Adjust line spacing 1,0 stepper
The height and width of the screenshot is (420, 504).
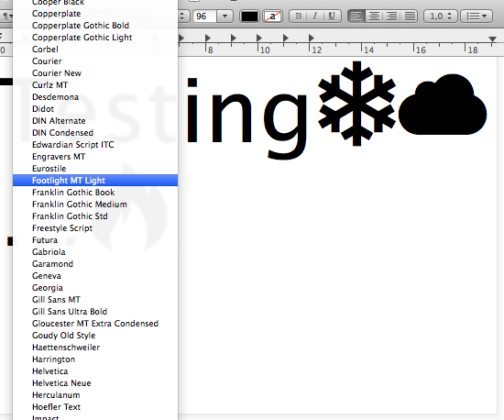coord(441,17)
